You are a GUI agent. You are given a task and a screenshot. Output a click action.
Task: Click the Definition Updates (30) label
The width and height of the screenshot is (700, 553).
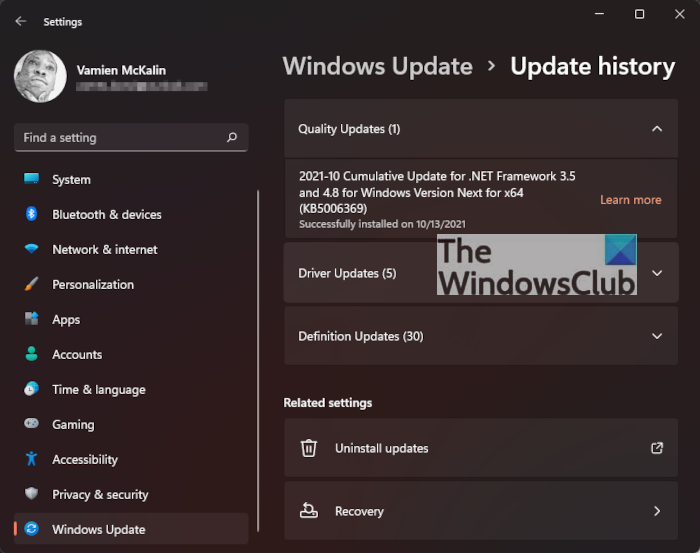361,336
